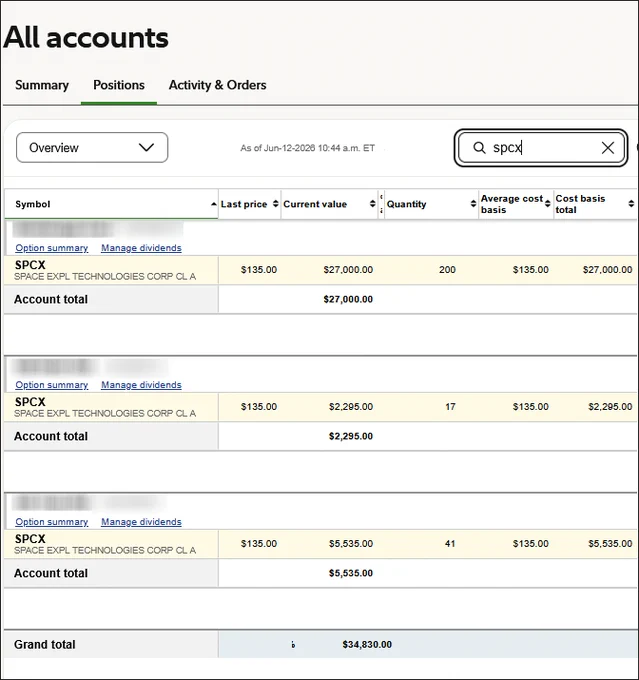Open the Activity & Orders tab
The height and width of the screenshot is (680, 639).
click(x=217, y=85)
